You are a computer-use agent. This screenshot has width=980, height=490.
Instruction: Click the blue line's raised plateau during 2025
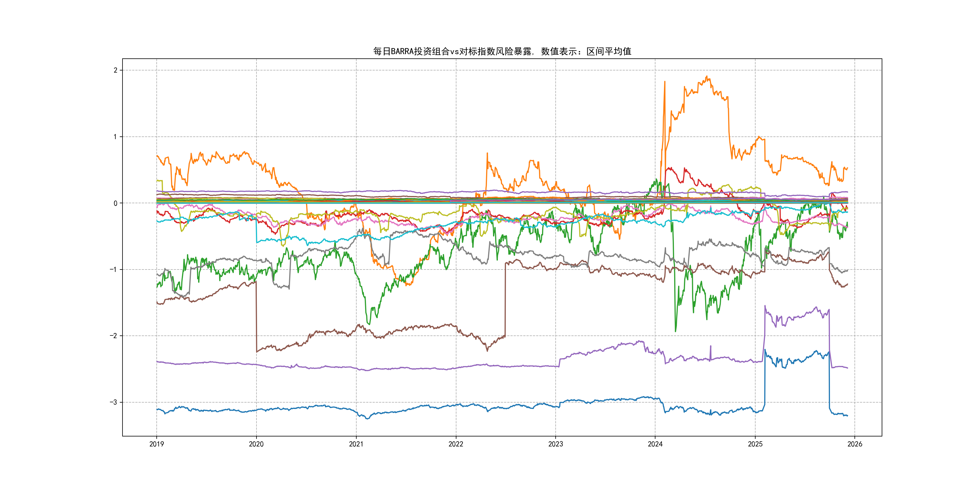point(797,360)
